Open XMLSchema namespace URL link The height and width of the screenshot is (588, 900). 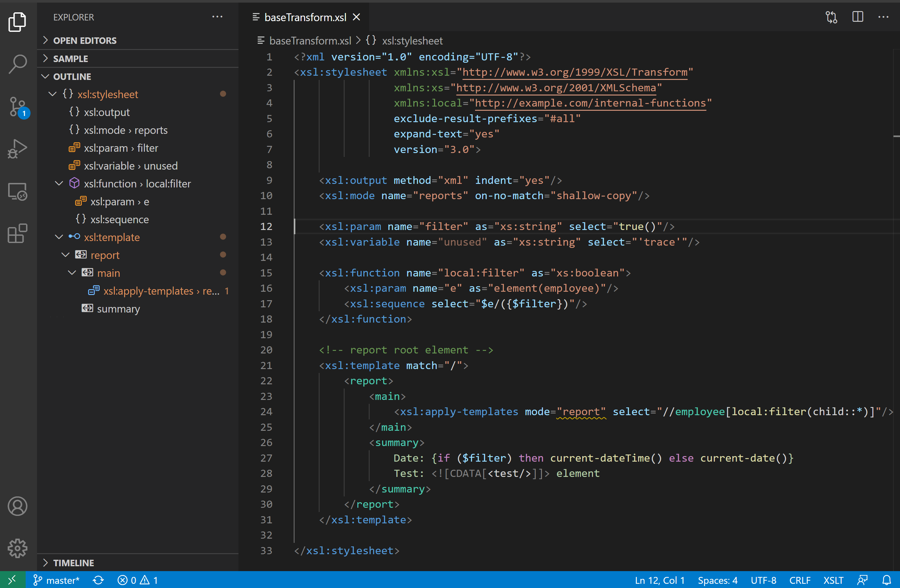556,88
